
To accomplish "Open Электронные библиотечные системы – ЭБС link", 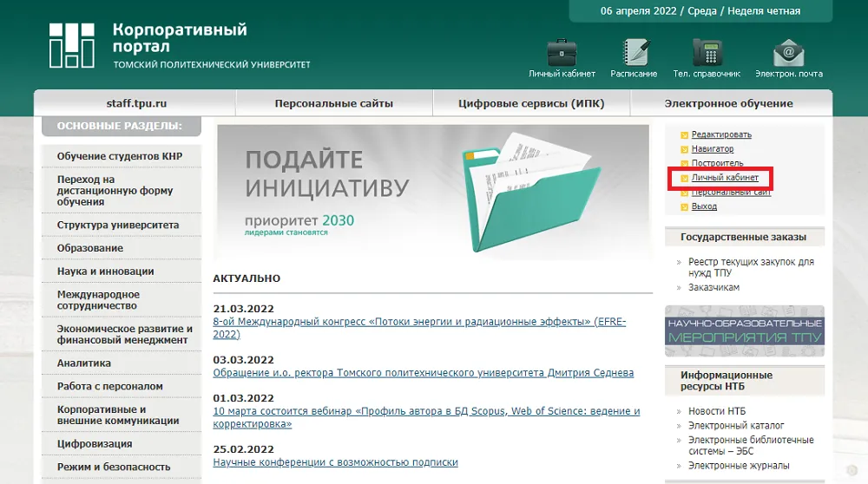I will point(751,445).
